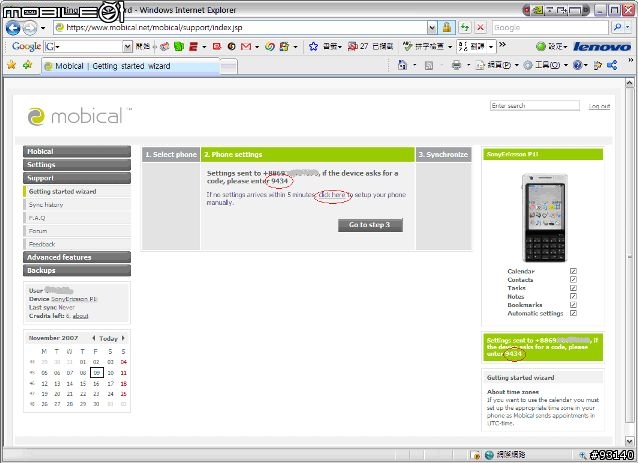Click the Lenovo logo button
Screen dimensions: 638x463
click(x=602, y=47)
